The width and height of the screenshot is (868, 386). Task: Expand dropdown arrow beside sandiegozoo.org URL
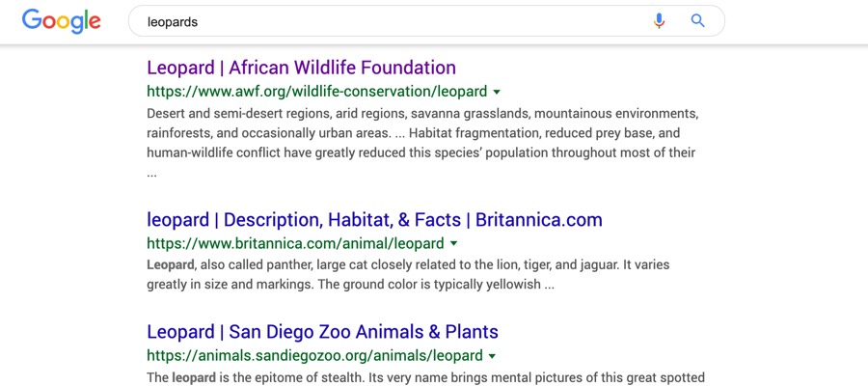pos(493,357)
